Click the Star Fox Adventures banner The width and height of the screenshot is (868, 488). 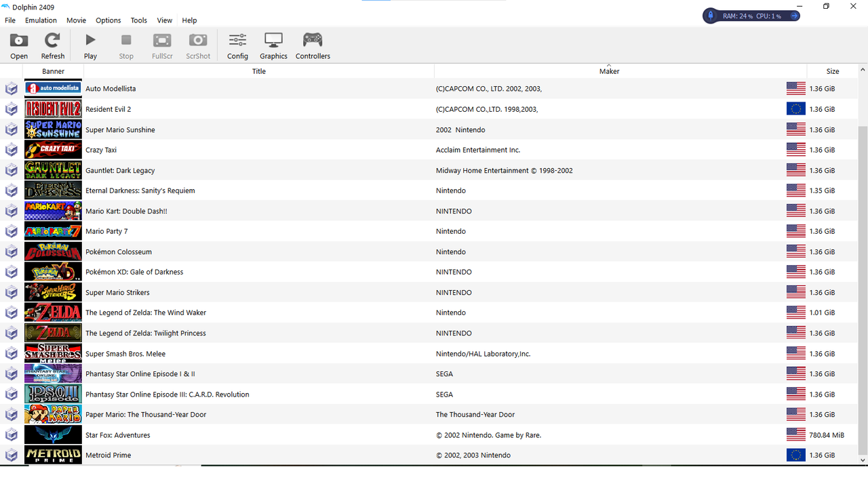53,434
